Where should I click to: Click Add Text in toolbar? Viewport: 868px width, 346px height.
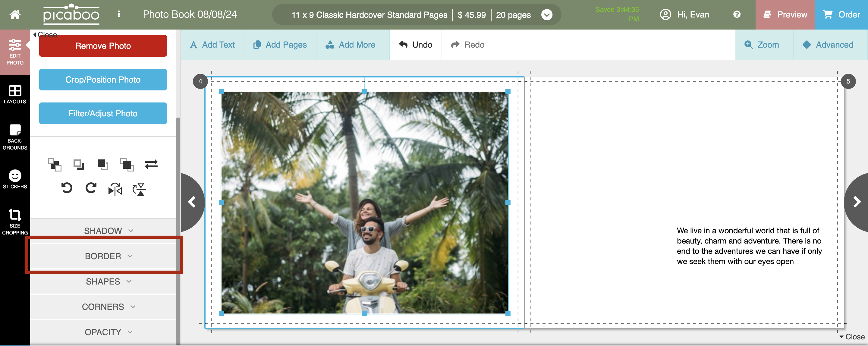[212, 45]
